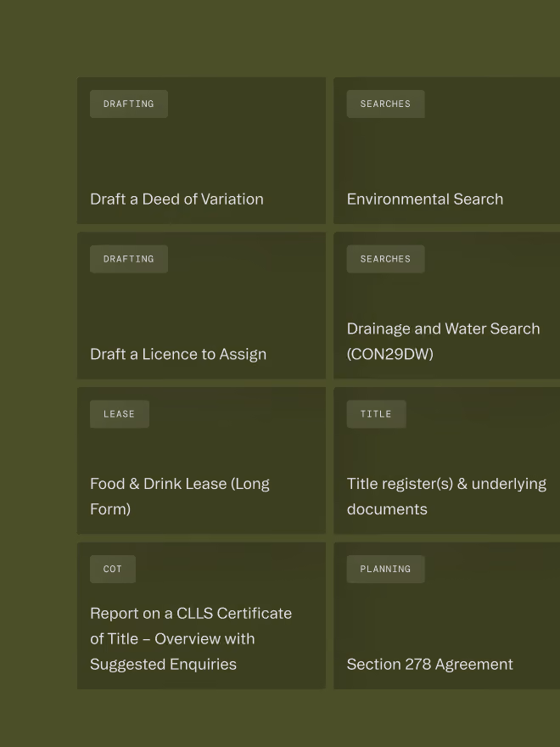Image resolution: width=560 pixels, height=747 pixels.
Task: Click the COT tag
Action: point(113,569)
